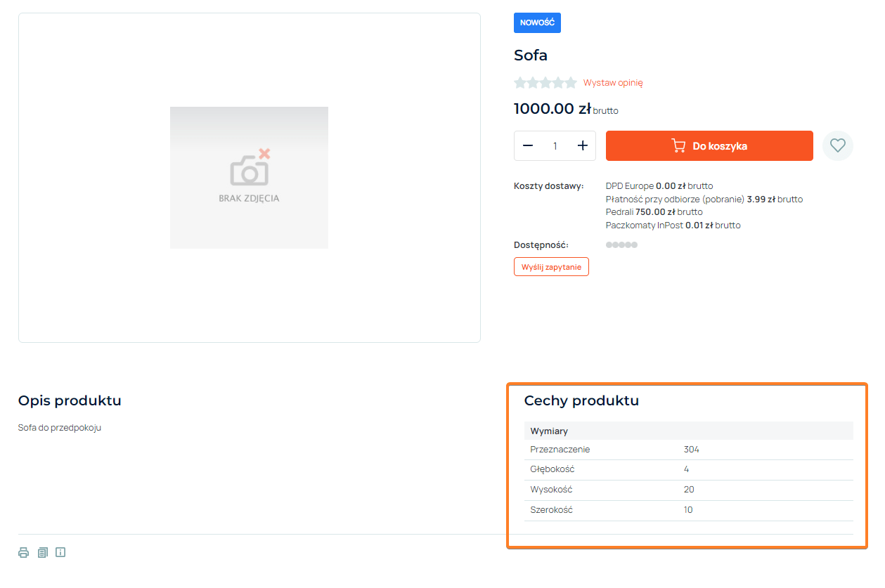Click the fifth rating star
This screenshot has height=588, width=885.
coord(570,83)
